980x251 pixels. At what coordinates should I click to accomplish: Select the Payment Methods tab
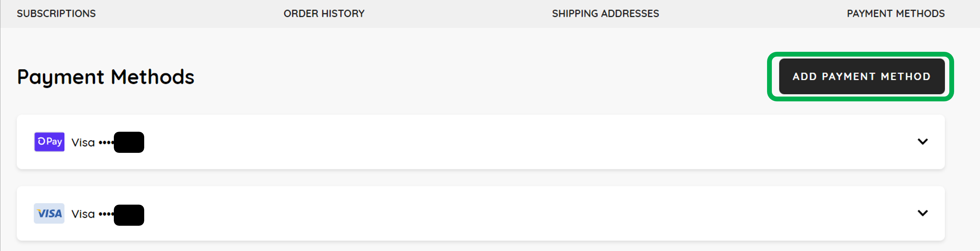896,14
